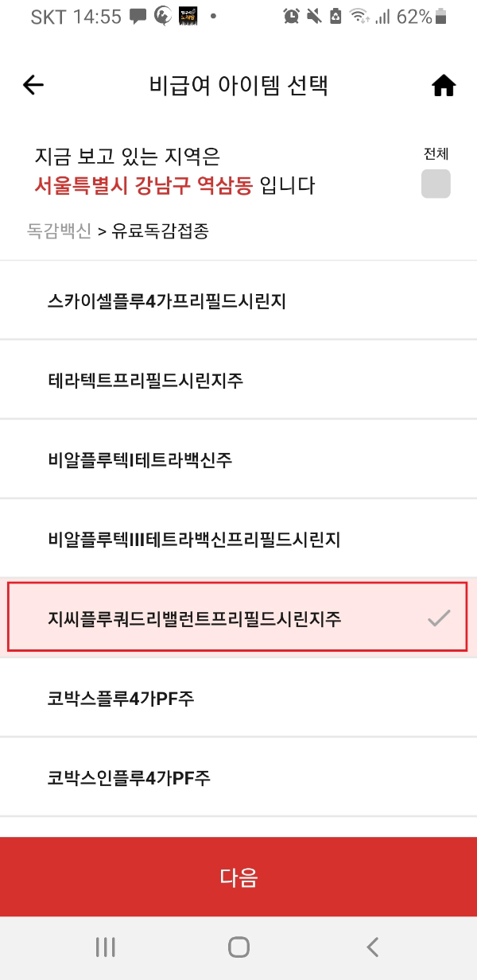
Task: Tap the back arrow in the header
Action: point(33,85)
